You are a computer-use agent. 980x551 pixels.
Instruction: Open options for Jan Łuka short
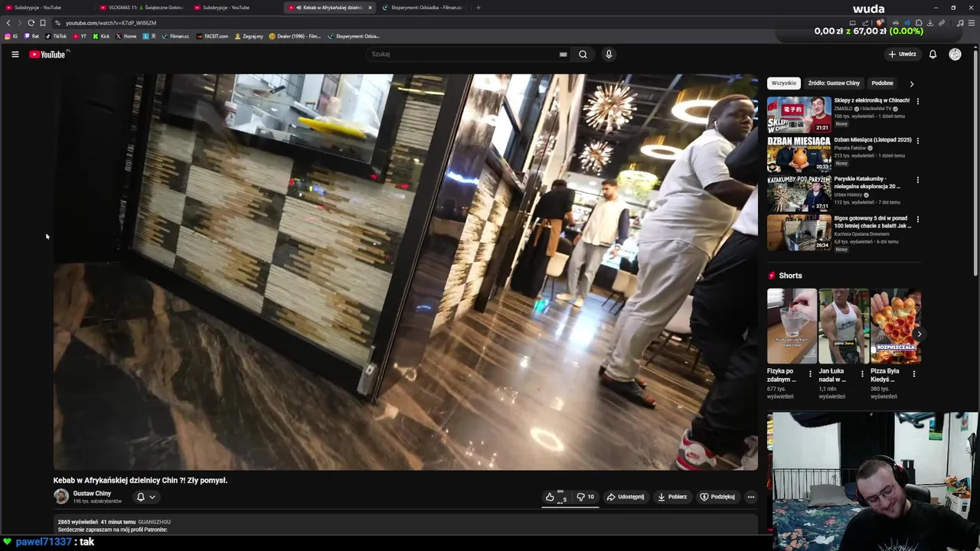coord(862,374)
